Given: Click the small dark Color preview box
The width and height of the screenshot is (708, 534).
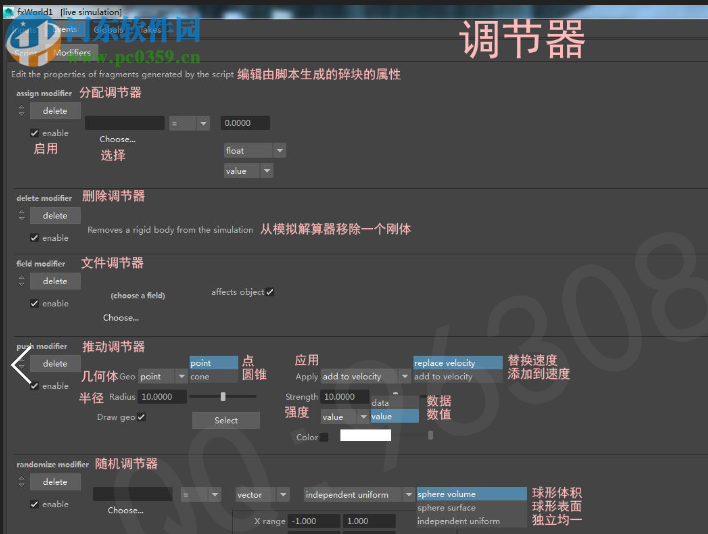Looking at the screenshot, I should coord(324,437).
